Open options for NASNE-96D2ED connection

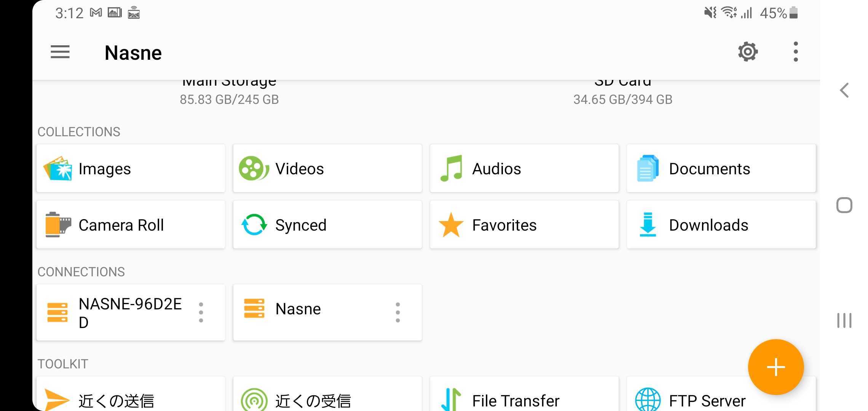point(201,312)
